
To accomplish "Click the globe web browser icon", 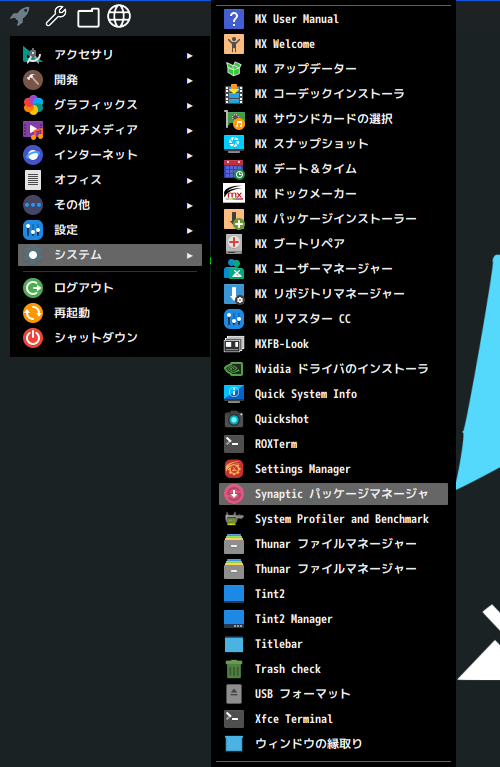I will (119, 16).
